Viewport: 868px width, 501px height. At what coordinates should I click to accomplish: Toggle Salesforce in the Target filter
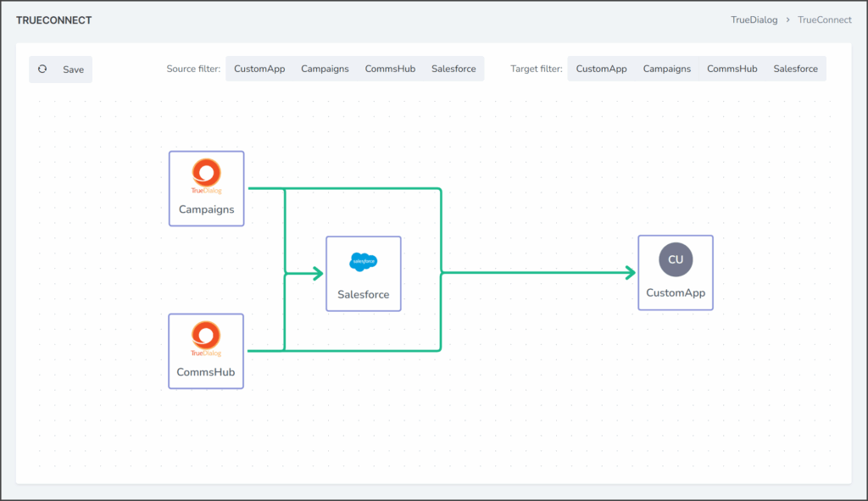795,69
